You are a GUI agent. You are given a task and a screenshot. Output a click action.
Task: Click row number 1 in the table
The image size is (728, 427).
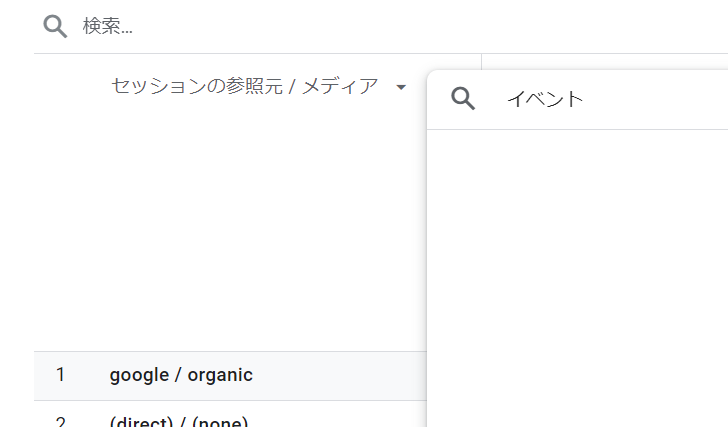point(60,376)
